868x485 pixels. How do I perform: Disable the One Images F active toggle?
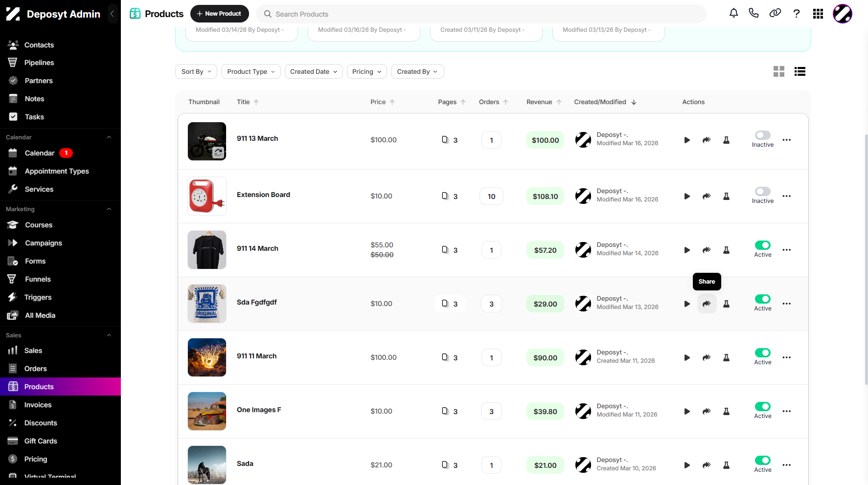pos(763,406)
